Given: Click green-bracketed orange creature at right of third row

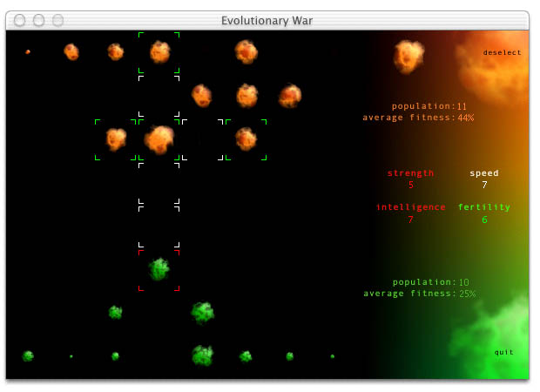Looking at the screenshot, I should [246, 139].
